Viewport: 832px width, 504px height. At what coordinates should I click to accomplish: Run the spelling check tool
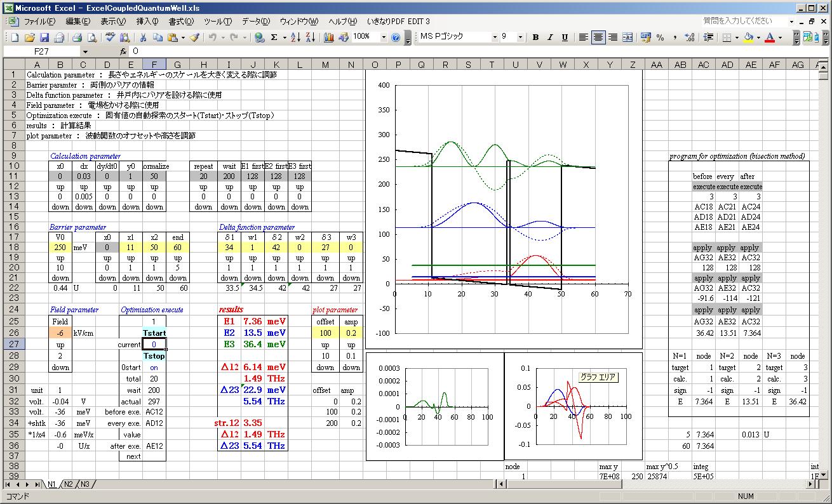[111, 37]
